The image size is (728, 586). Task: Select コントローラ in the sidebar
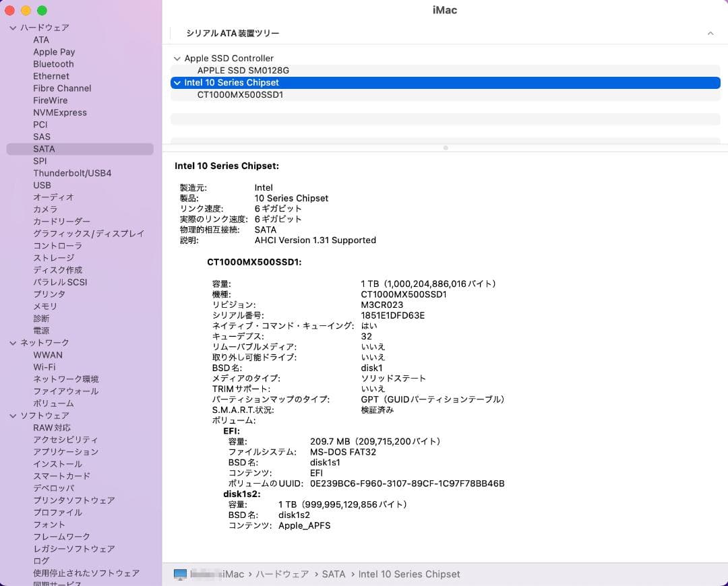57,245
